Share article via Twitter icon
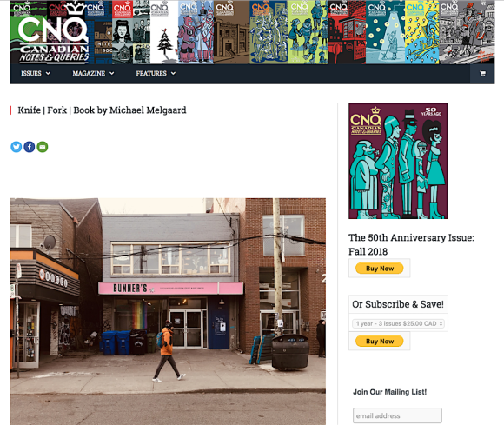 (x=16, y=147)
